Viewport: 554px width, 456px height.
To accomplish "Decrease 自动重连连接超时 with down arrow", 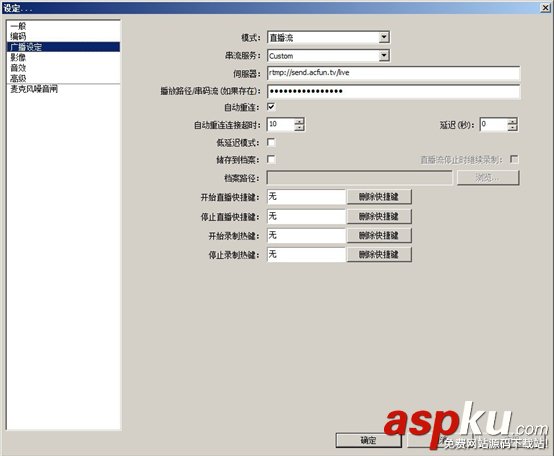I will coord(299,128).
